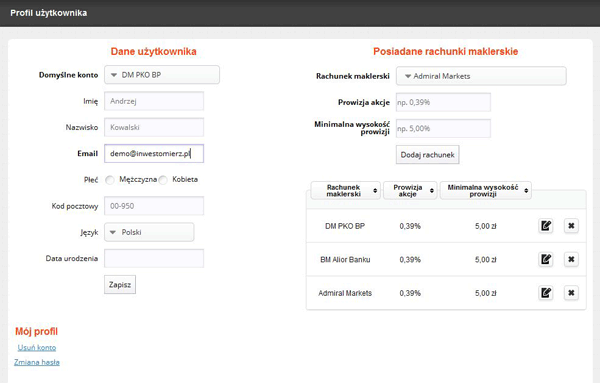
Task: Focus the Minimalna wysokość prowizji input
Action: pyautogui.click(x=443, y=129)
